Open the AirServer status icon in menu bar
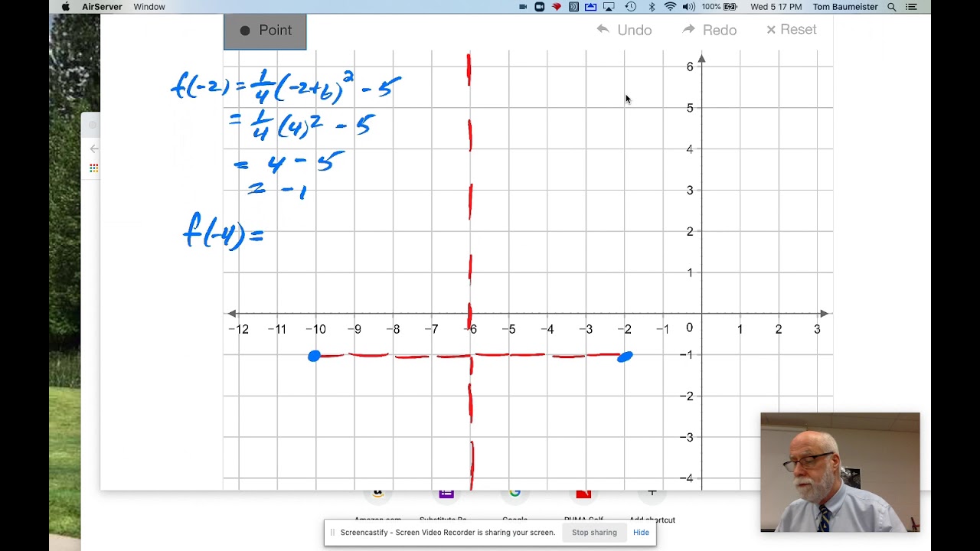The width and height of the screenshot is (980, 551). [573, 7]
